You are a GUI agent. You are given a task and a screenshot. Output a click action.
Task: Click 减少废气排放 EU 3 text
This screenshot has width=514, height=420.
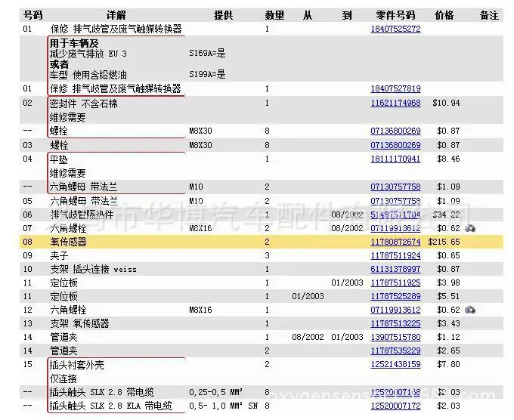[x=88, y=54]
